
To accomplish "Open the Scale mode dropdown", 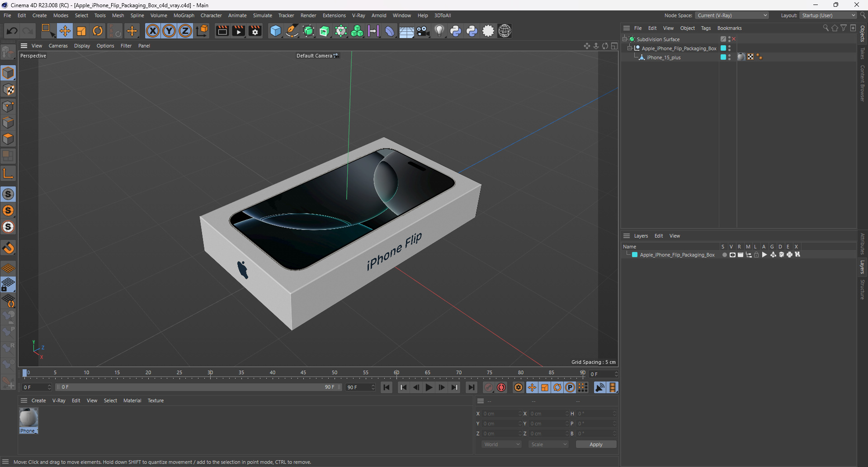I will [x=548, y=444].
